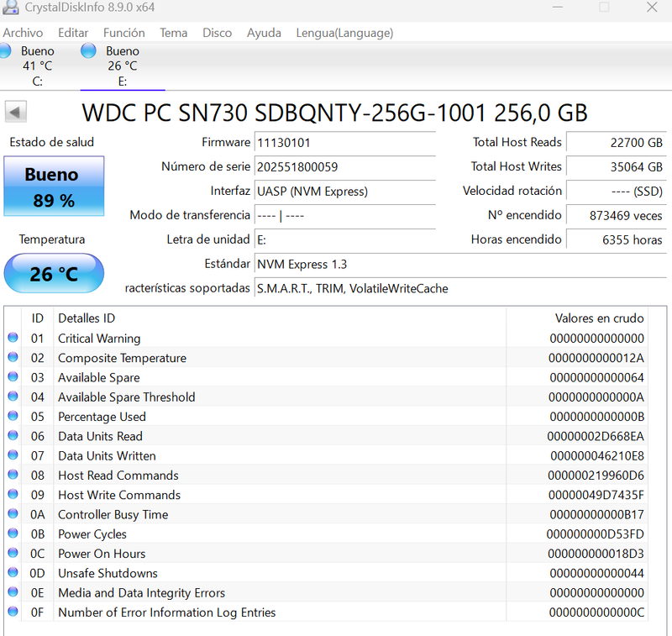This screenshot has height=636, width=672.
Task: Open the Disco menu
Action: (218, 33)
